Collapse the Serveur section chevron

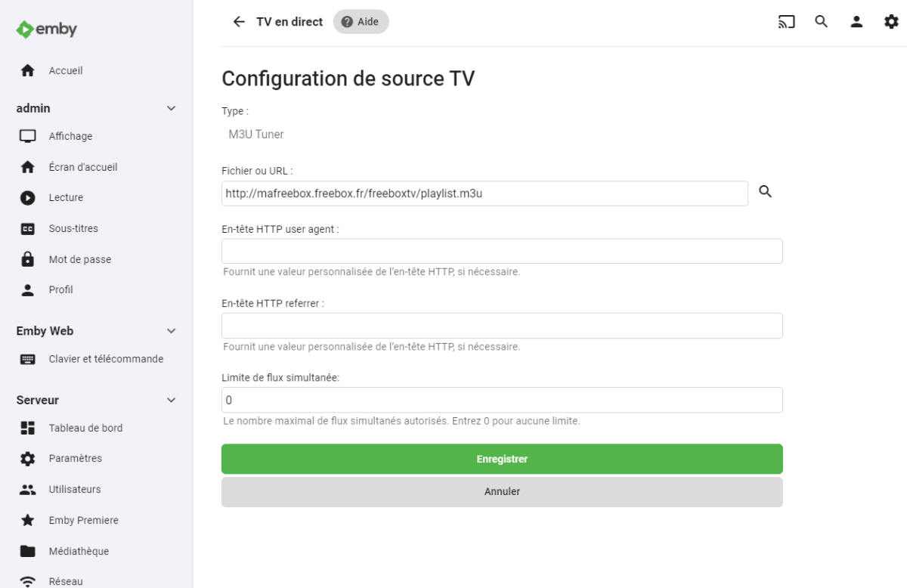(x=171, y=400)
